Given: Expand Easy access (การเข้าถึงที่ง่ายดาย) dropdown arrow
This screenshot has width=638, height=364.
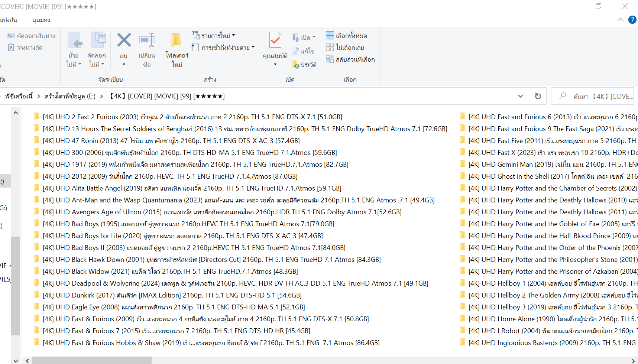Looking at the screenshot, I should 253,47.
